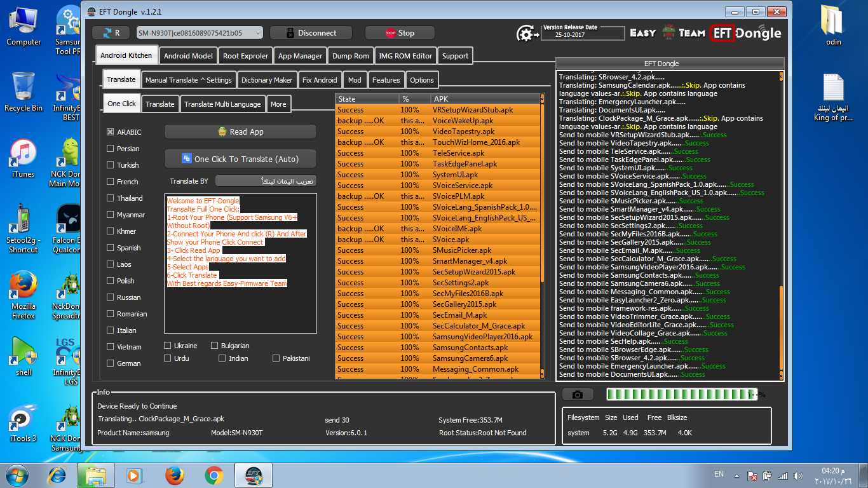This screenshot has height=488, width=868.
Task: Open the Recycle Bin icon
Action: [x=24, y=91]
